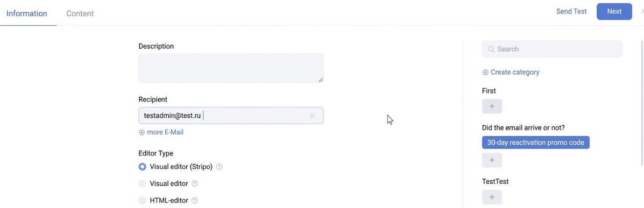Click the Send Test link
Image resolution: width=644 pixels, height=208 pixels.
[571, 12]
